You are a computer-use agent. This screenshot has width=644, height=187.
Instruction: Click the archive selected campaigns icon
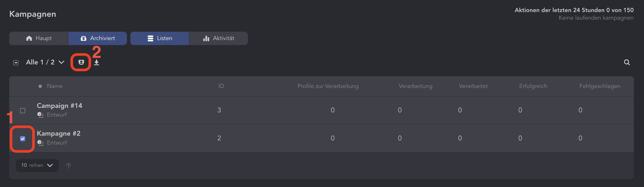81,62
